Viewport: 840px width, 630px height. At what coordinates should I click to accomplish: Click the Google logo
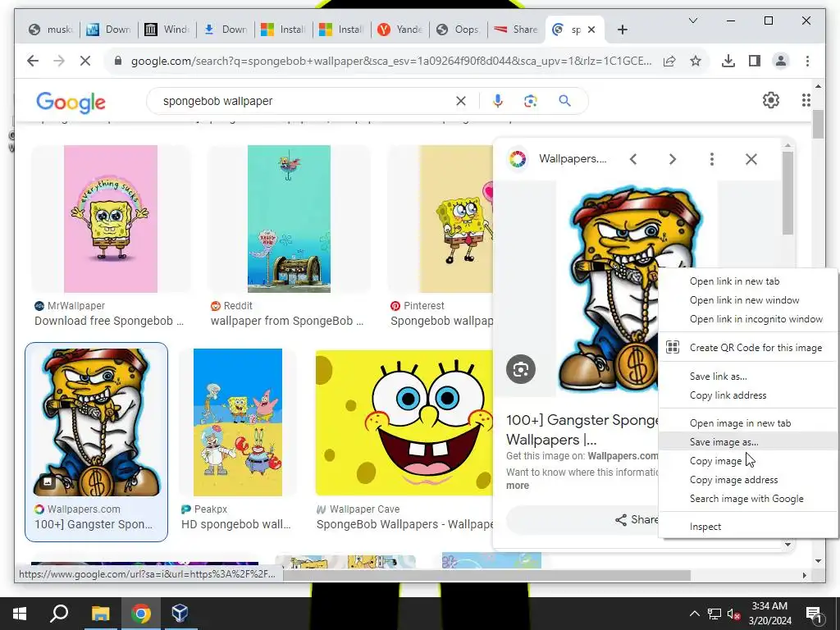pos(71,102)
